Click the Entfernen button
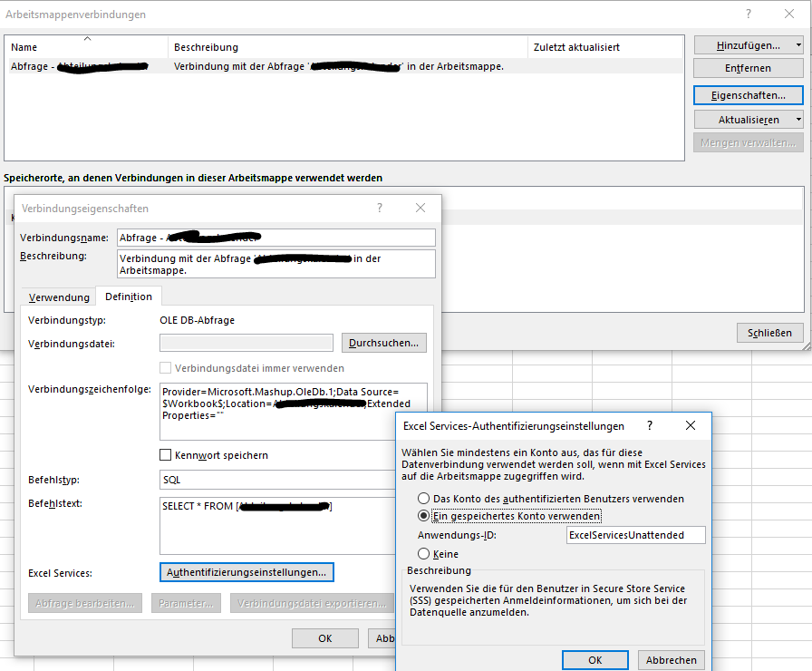 click(747, 67)
